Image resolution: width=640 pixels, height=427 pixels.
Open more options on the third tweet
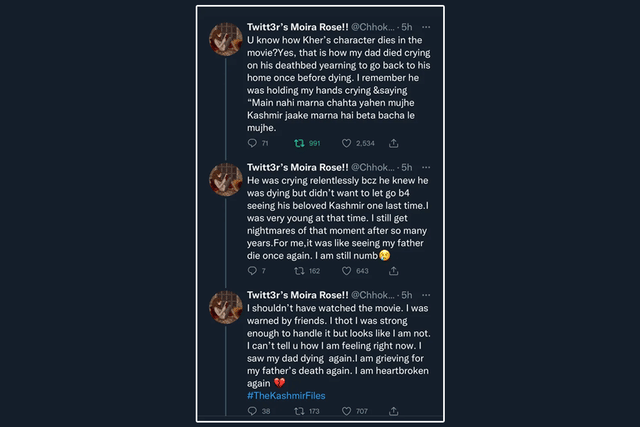coord(426,294)
